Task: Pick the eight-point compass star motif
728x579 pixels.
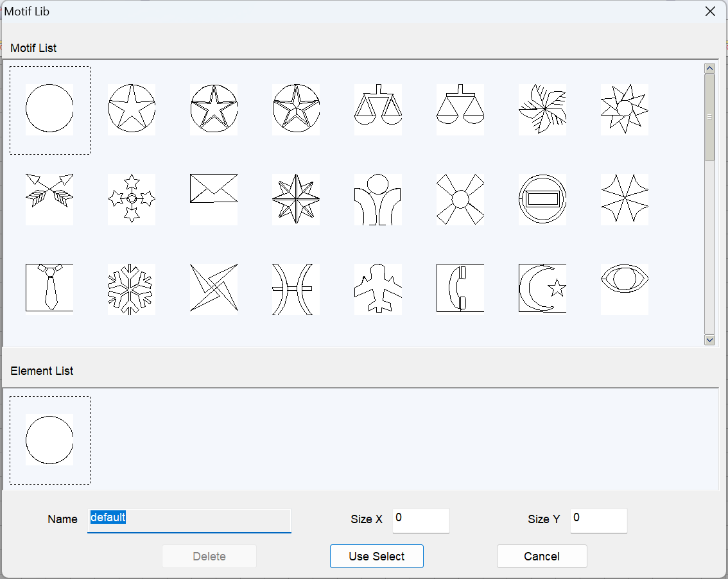Action: click(x=296, y=198)
